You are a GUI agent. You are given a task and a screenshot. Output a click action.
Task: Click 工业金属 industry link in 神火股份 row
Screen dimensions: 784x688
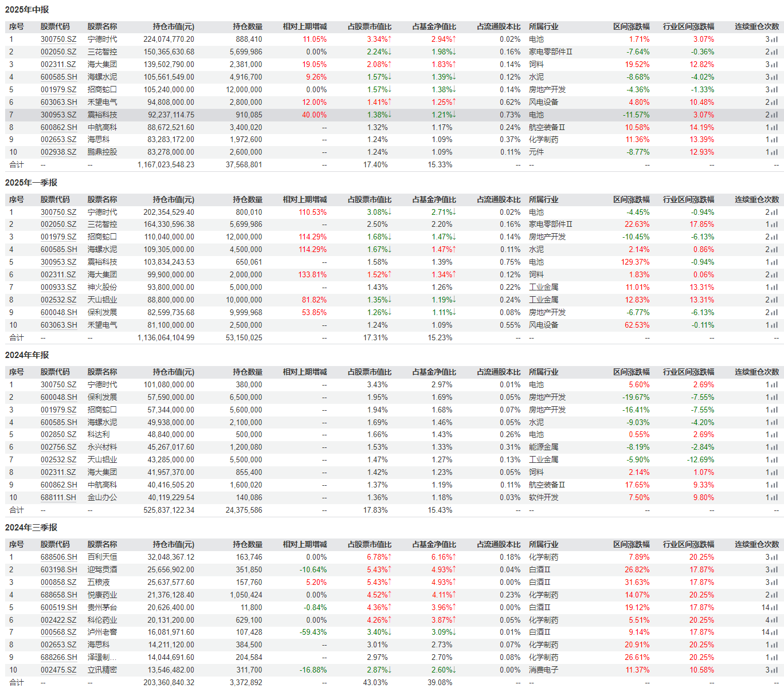pyautogui.click(x=543, y=288)
